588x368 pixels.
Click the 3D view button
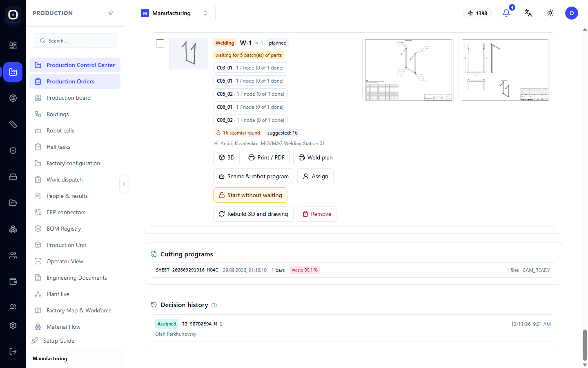tap(227, 157)
